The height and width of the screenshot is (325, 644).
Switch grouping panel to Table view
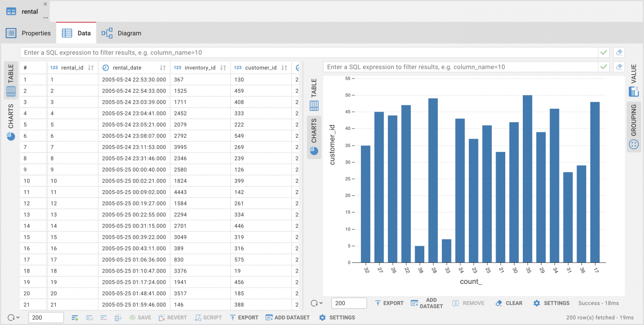point(314,94)
